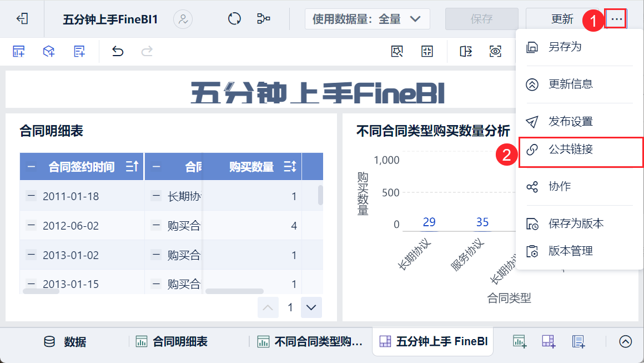This screenshot has width=644, height=363.
Task: Click the bar value label 35
Action: 482,222
